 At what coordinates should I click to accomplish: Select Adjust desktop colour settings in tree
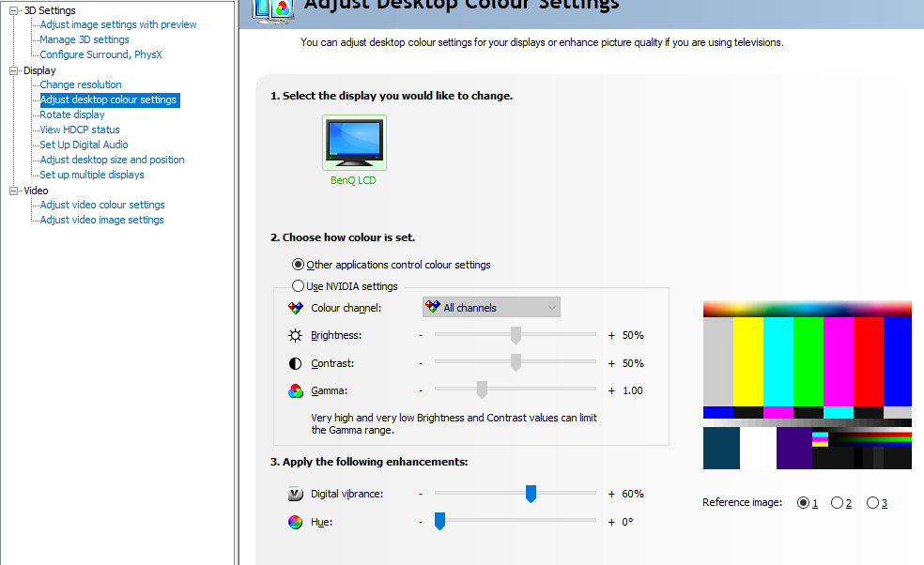(110, 100)
